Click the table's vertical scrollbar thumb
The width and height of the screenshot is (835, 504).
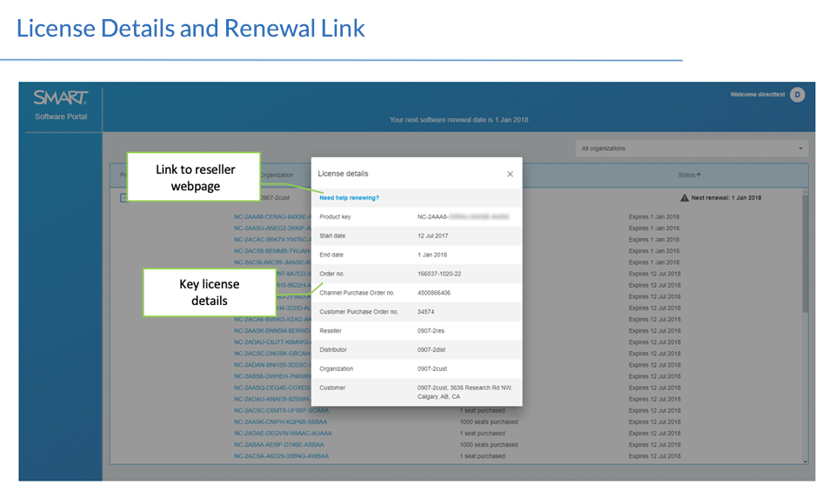click(x=805, y=254)
